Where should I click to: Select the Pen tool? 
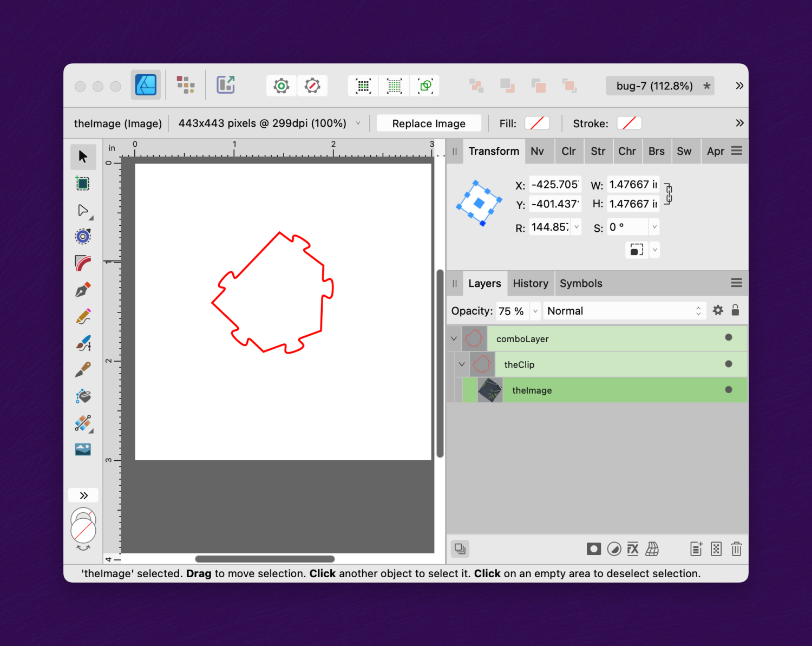(83, 290)
